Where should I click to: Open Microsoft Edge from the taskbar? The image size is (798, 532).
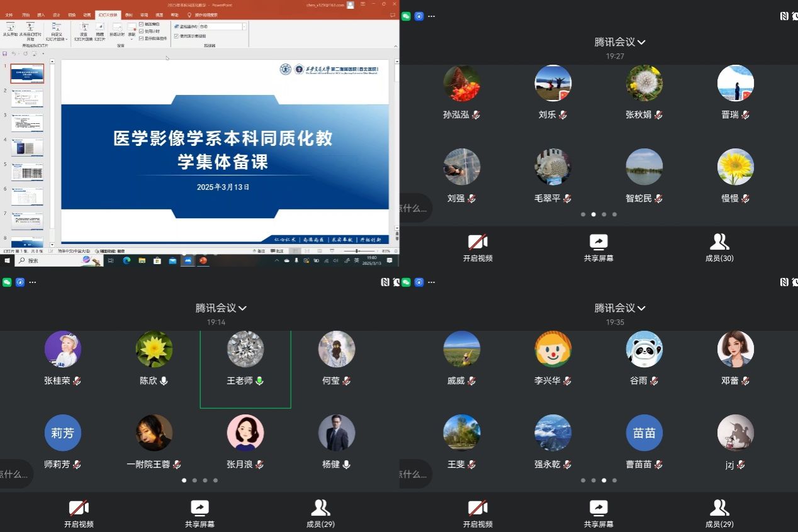pos(126,260)
